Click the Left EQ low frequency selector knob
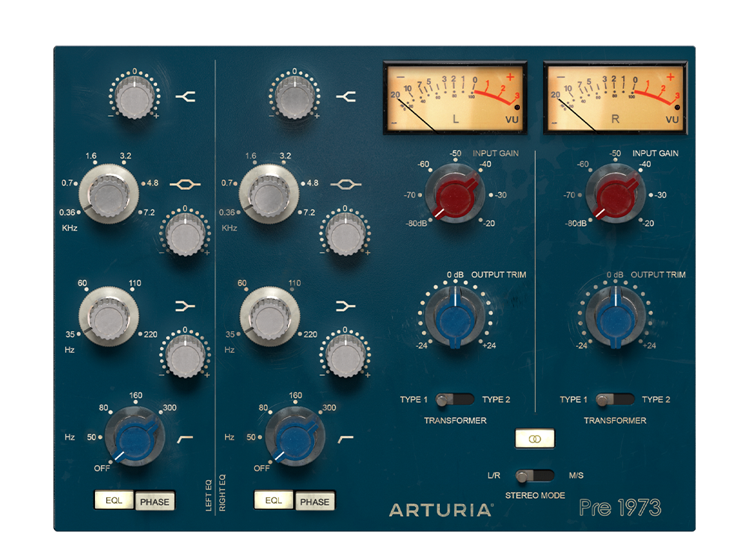The image size is (751, 560). tap(108, 317)
